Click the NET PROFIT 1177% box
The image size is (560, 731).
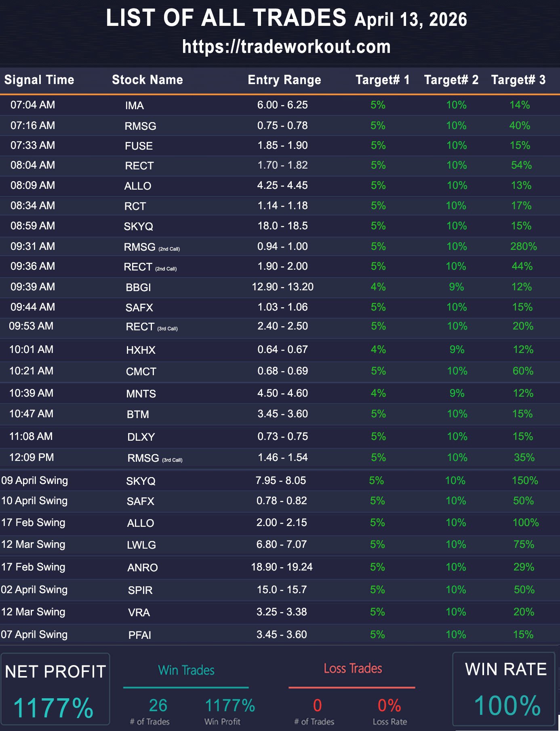(55, 689)
